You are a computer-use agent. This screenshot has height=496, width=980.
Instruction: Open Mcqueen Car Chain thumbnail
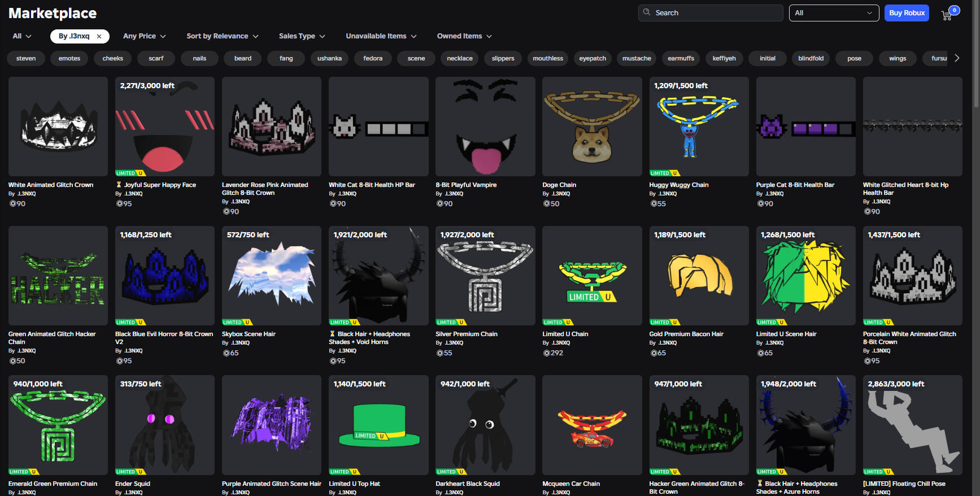pyautogui.click(x=592, y=425)
